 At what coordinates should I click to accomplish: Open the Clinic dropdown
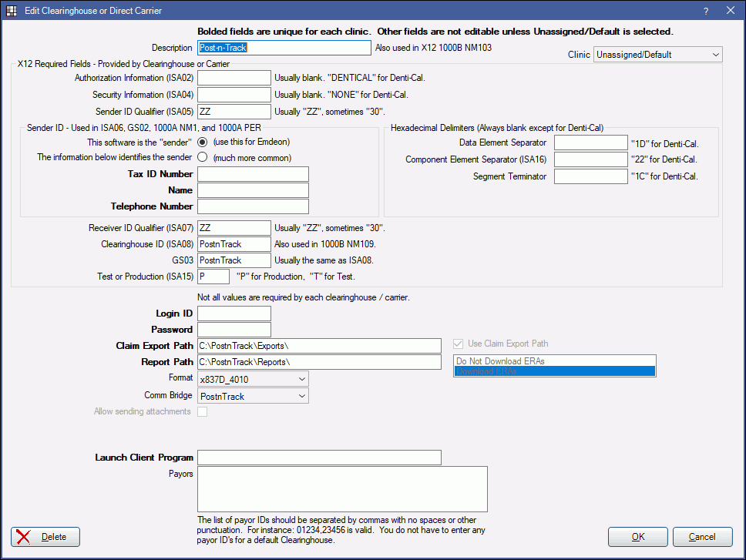coord(658,55)
